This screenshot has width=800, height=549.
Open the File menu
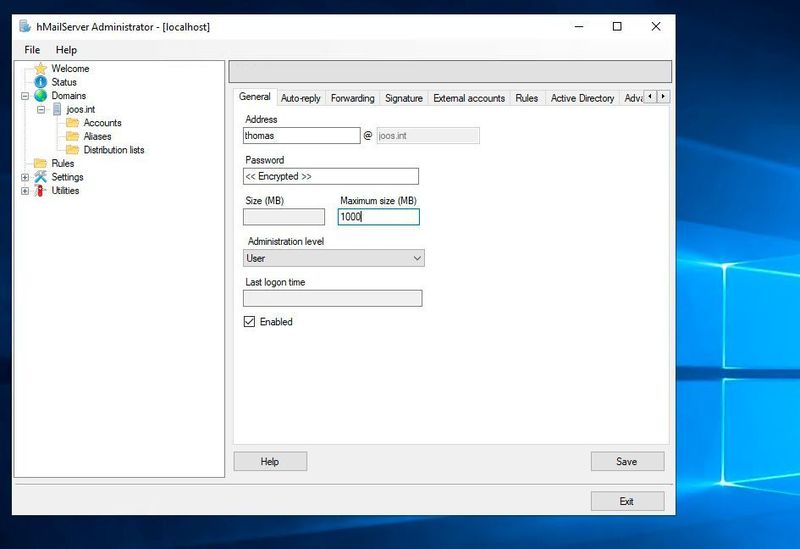pos(32,50)
